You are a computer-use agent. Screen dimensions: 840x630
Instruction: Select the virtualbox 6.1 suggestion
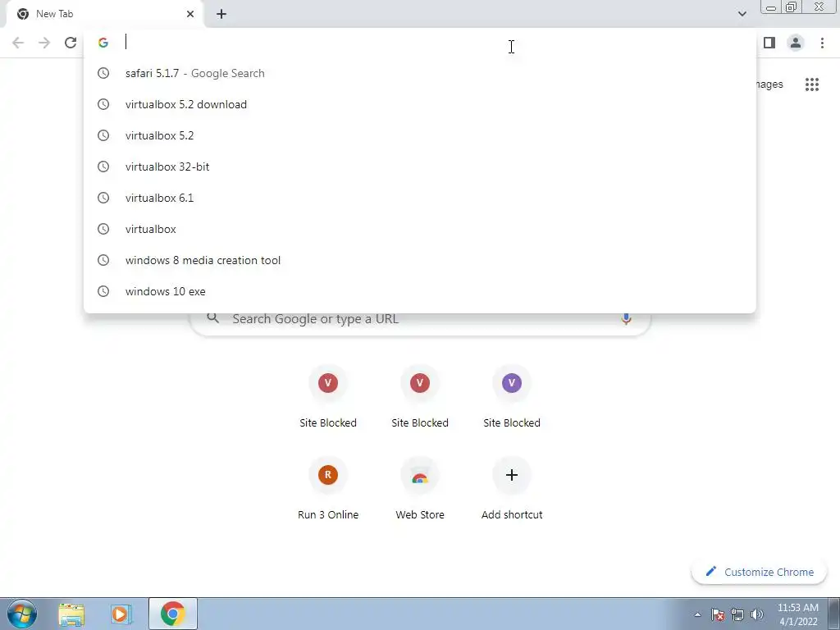pos(420,198)
